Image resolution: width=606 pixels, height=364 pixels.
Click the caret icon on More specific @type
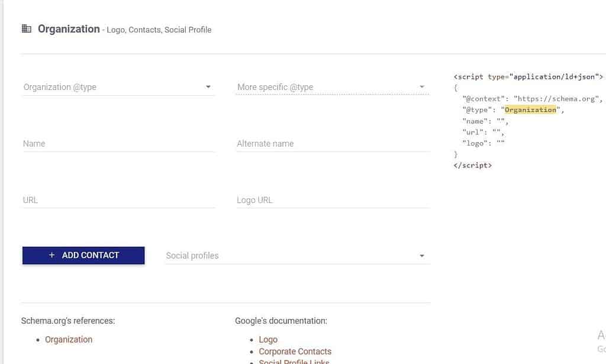(x=422, y=86)
